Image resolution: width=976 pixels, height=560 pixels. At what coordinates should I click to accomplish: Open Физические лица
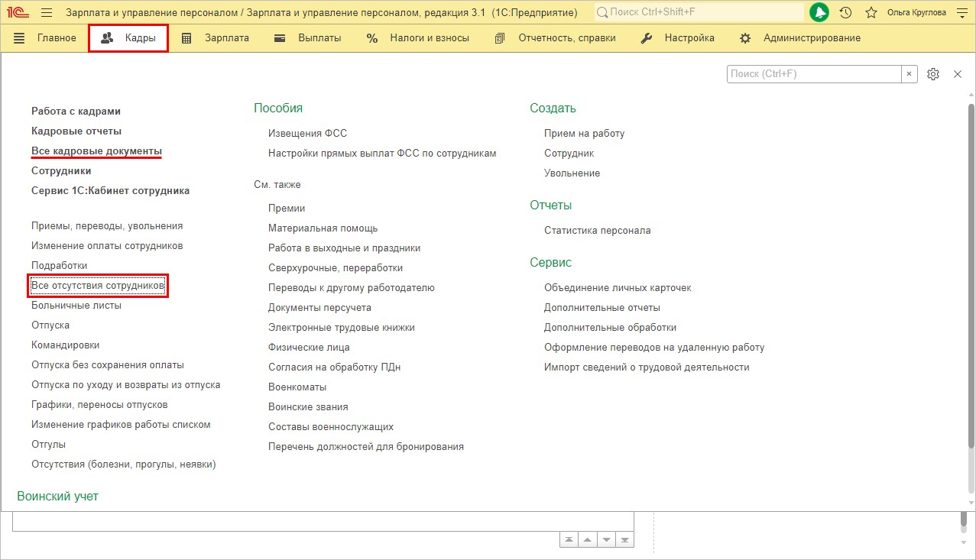tap(309, 348)
